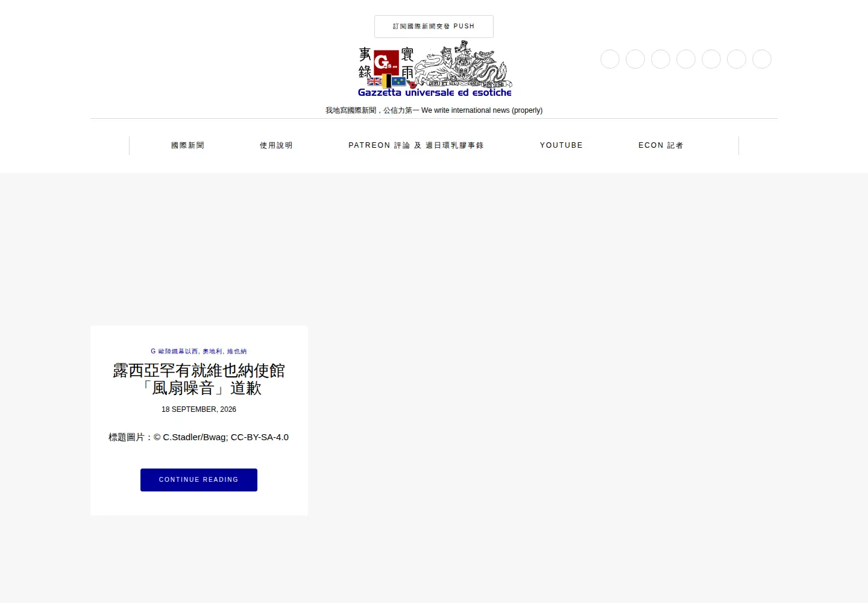This screenshot has width=868, height=603.
Task: Go to the 使用說明 menu item
Action: click(x=276, y=145)
